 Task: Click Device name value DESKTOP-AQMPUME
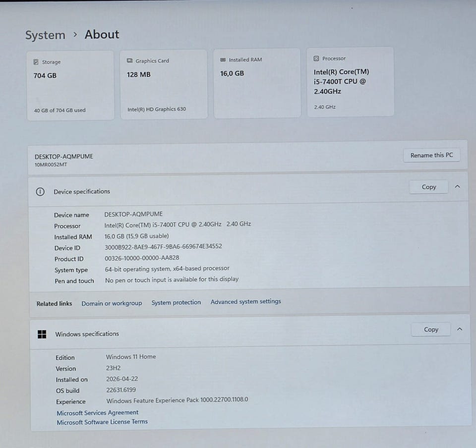133,214
